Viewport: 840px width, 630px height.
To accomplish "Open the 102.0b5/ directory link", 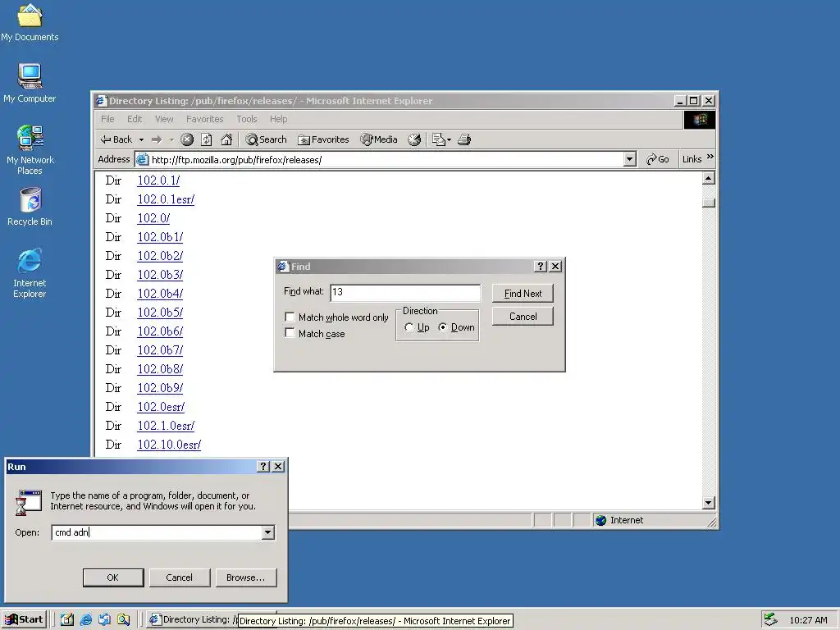I will coord(160,313).
